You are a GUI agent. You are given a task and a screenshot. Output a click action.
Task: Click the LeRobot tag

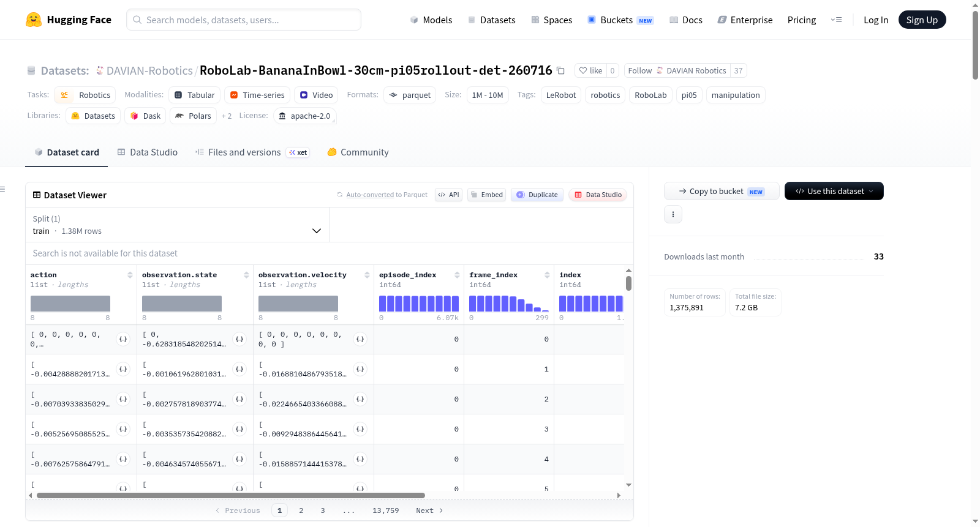coord(561,95)
